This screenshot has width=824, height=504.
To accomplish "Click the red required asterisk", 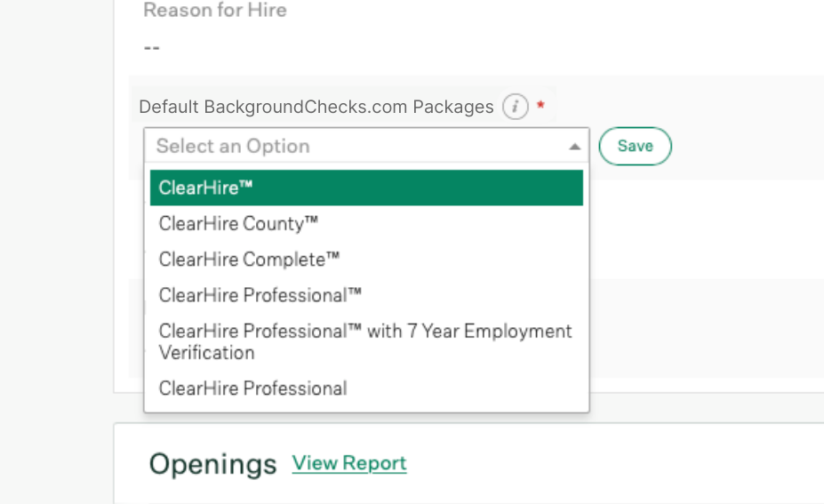I will click(x=540, y=106).
